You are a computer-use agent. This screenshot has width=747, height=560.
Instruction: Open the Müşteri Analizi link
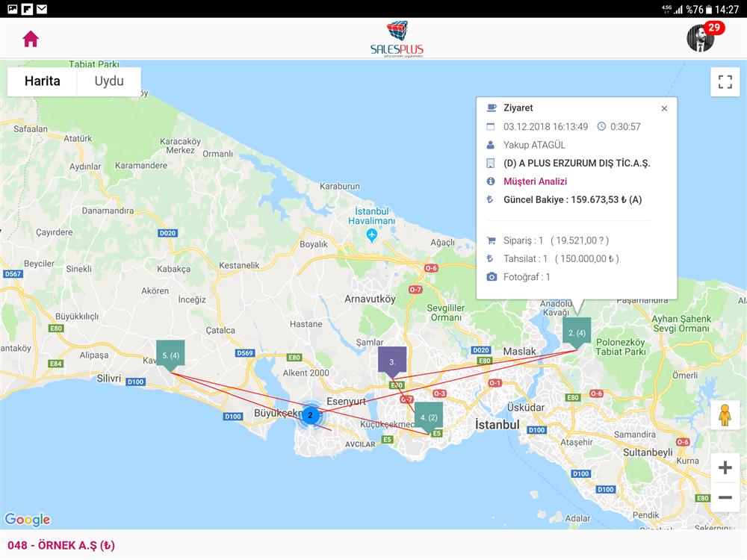coord(535,181)
